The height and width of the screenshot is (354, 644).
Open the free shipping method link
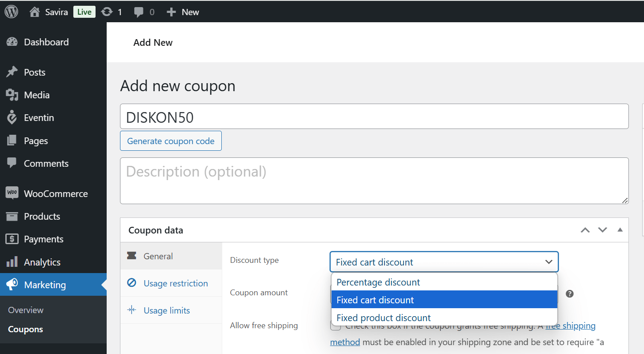[x=570, y=326]
